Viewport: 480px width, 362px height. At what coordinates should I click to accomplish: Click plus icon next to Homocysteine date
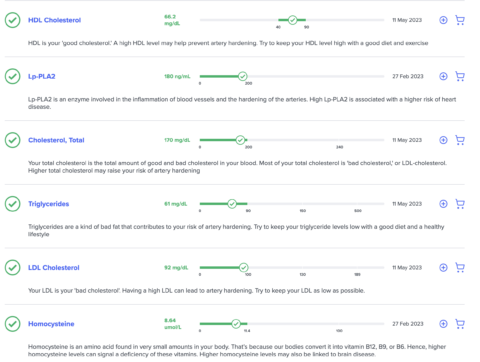point(443,324)
